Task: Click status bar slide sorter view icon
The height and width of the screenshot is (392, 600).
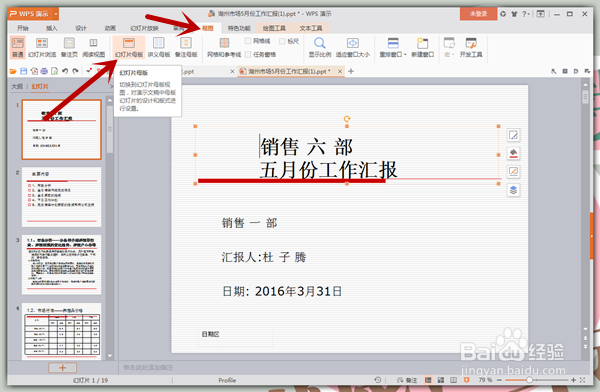Action: point(441,380)
